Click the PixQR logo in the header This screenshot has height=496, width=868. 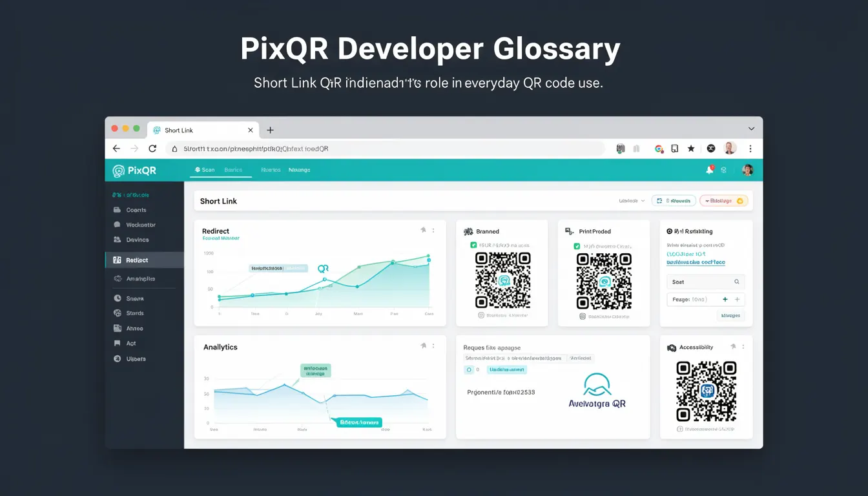click(x=134, y=170)
